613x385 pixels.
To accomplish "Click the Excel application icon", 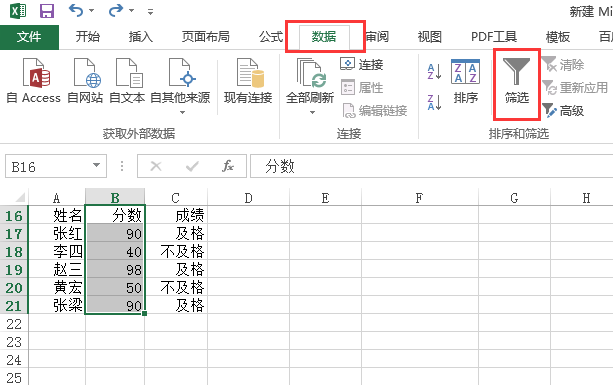I will pos(18,11).
